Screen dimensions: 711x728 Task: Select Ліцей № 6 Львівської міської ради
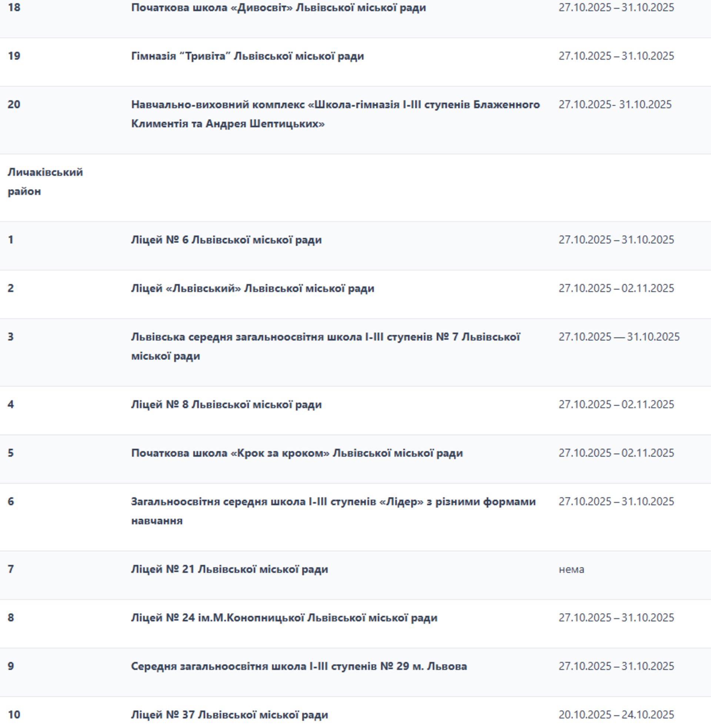pos(226,240)
